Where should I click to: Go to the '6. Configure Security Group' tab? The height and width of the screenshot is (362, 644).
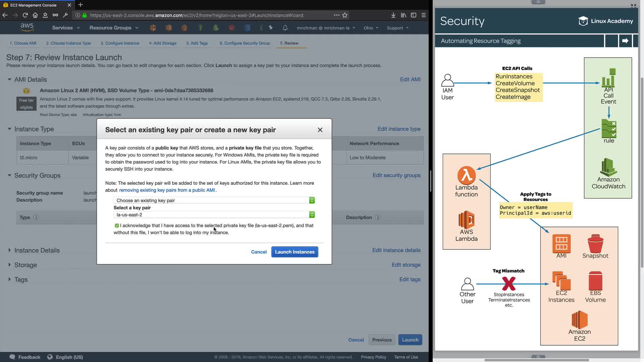tap(245, 43)
